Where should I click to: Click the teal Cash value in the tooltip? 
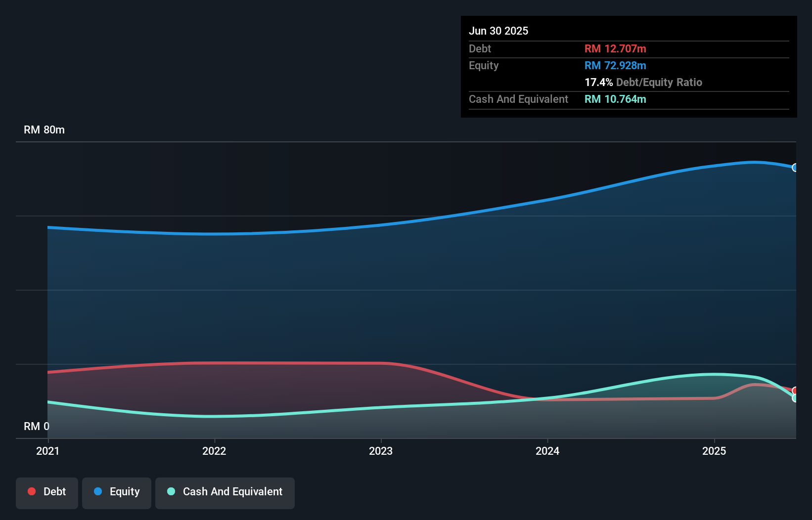coord(615,99)
